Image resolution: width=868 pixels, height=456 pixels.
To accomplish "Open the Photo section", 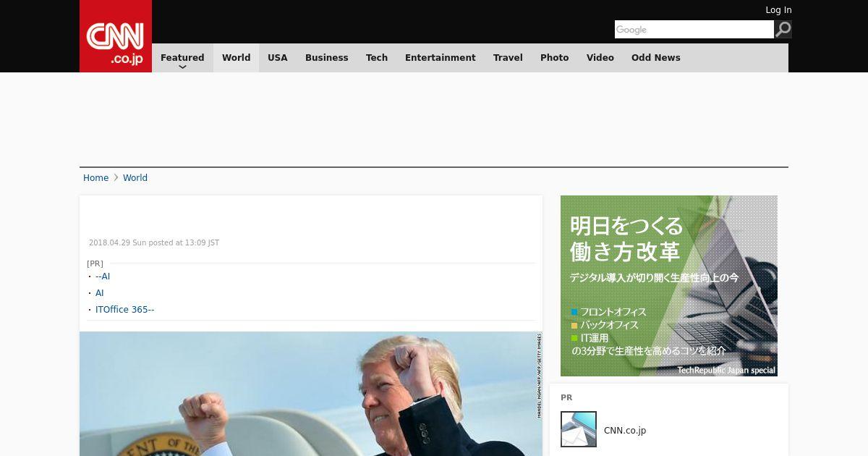I will [x=555, y=58].
